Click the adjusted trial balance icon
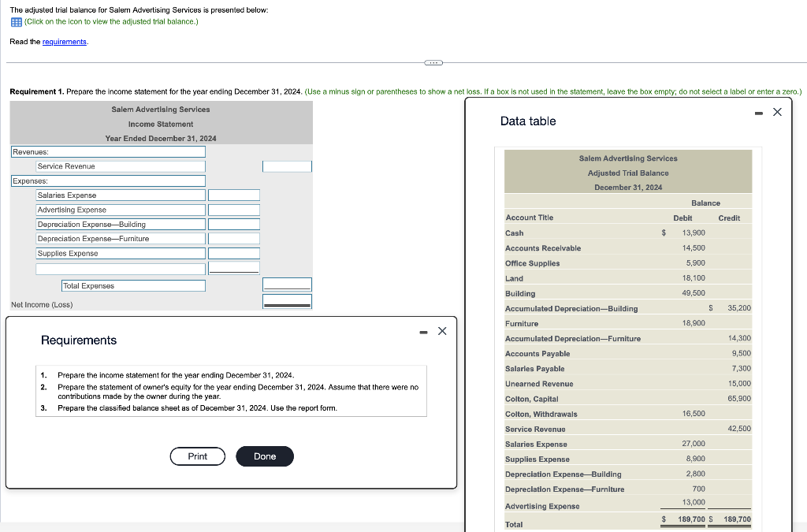Viewport: 807px width, 532px height. pos(14,22)
